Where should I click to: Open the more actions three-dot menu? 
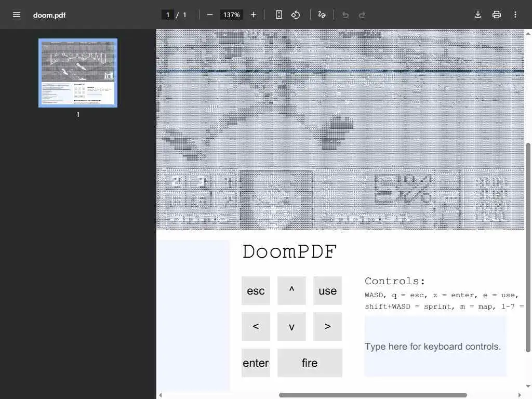tap(515, 15)
